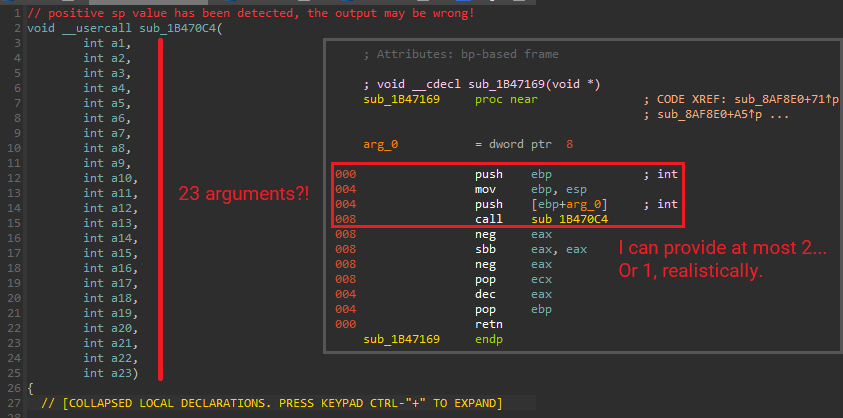Follow the call sub_1B470C4 target
The height and width of the screenshot is (418, 843).
(x=570, y=218)
